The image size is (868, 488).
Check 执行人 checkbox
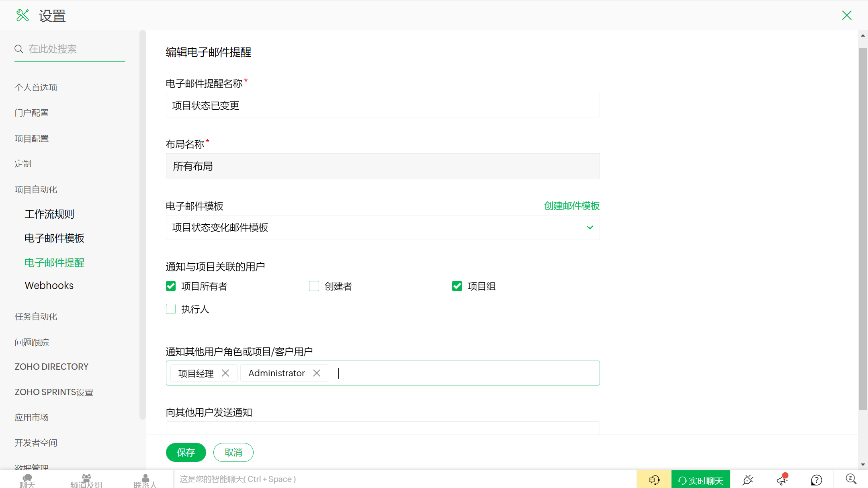(x=171, y=309)
